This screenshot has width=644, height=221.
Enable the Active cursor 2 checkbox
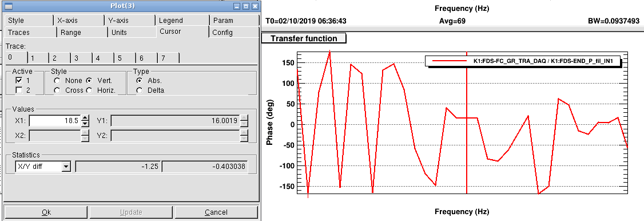coord(19,90)
